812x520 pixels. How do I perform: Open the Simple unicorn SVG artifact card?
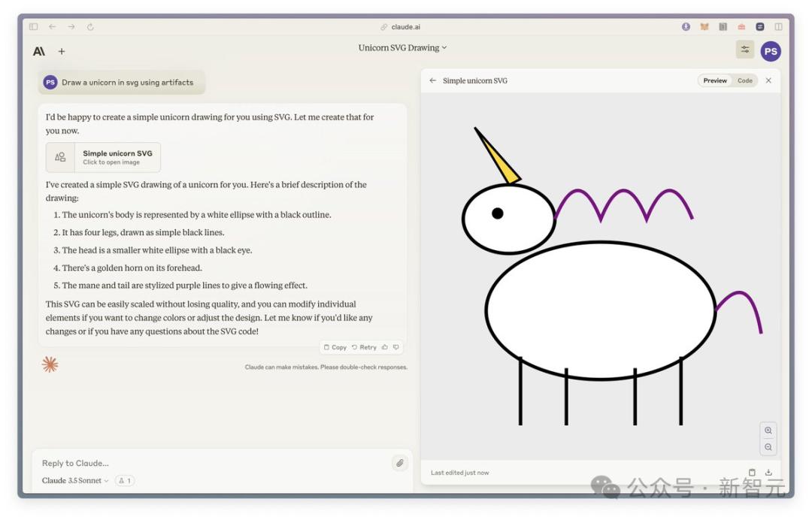(103, 157)
